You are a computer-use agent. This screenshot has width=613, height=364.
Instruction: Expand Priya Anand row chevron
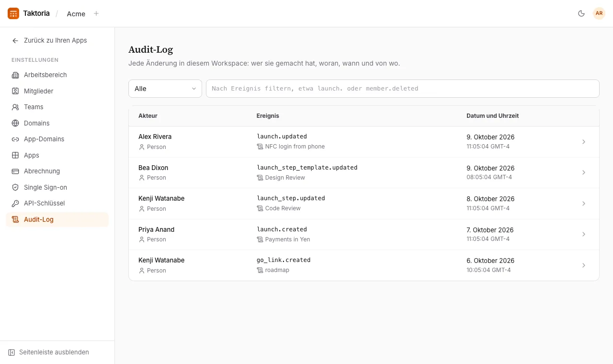(x=584, y=234)
